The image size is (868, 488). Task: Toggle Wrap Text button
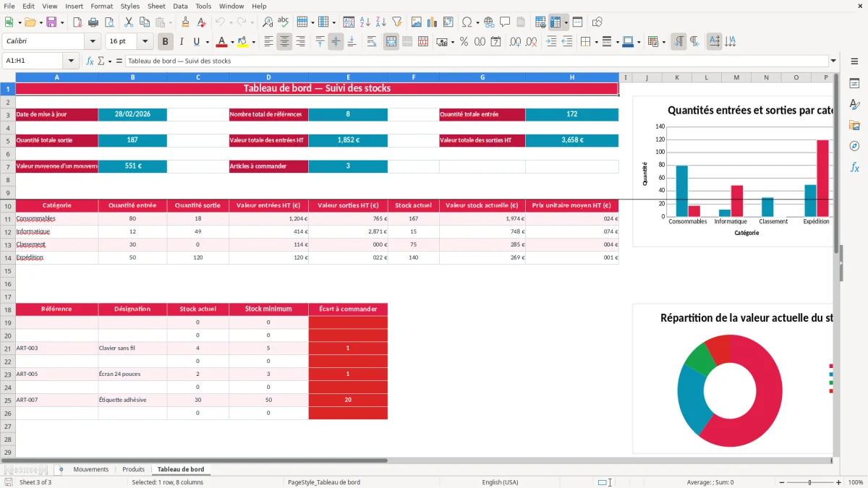click(372, 42)
